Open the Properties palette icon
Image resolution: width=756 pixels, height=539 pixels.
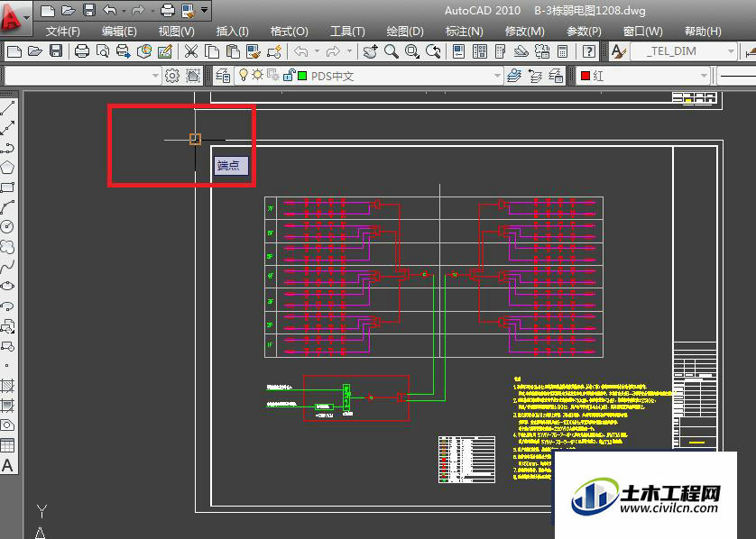pyautogui.click(x=458, y=51)
